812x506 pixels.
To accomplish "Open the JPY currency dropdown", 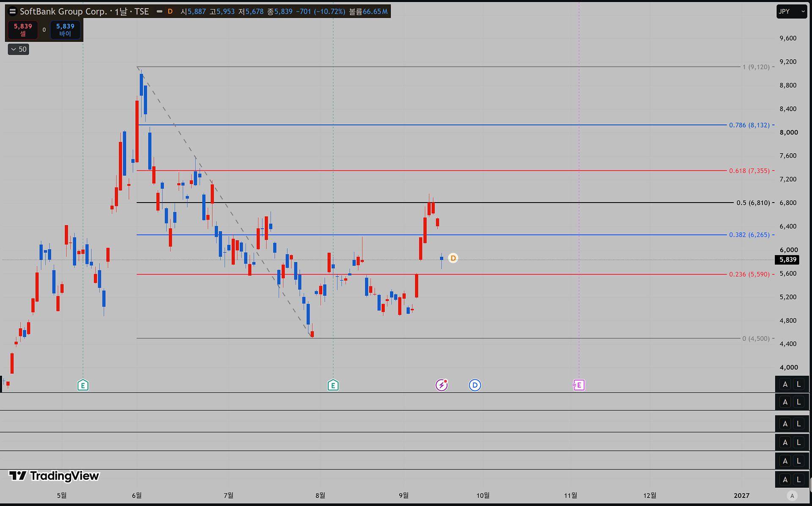I will click(x=792, y=11).
